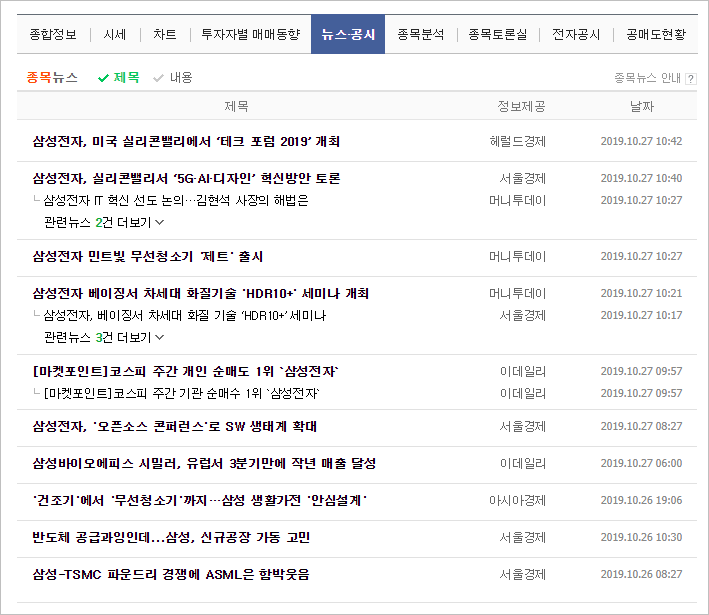Click the 종목뉴스 section heading
The width and height of the screenshot is (709, 615).
tap(52, 78)
